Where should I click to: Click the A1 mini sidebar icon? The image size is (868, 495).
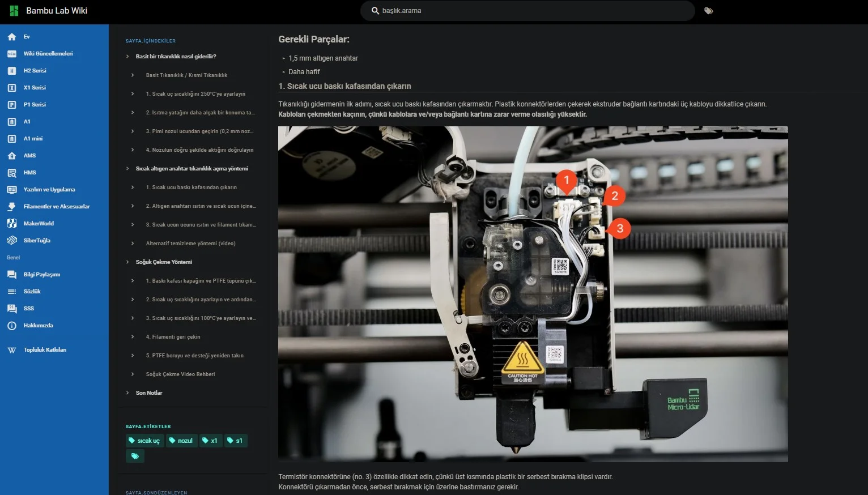click(12, 139)
